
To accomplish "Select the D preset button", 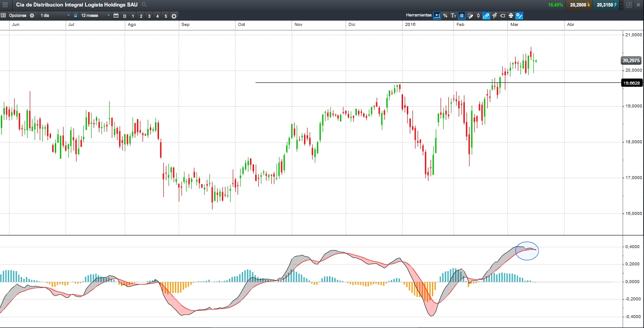I will point(125,16).
